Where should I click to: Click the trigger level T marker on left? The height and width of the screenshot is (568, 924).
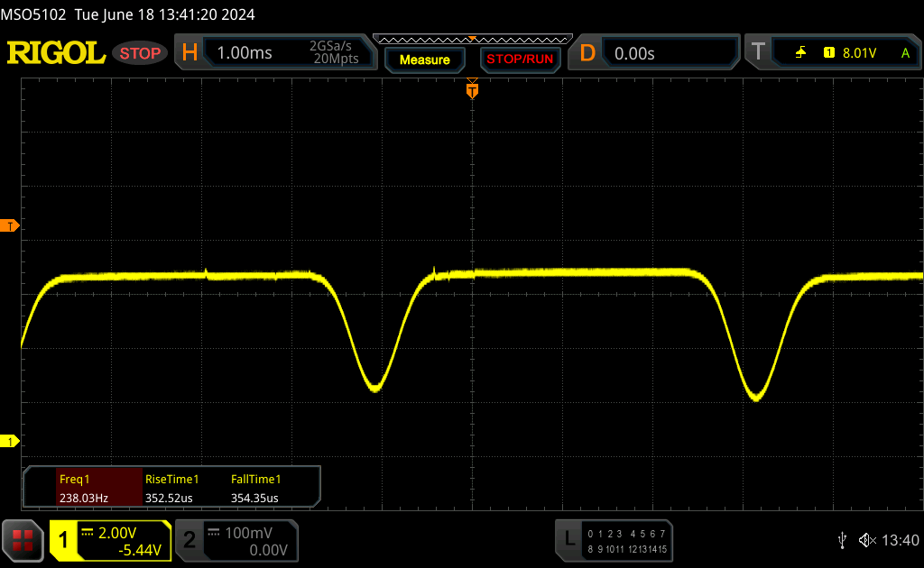point(9,226)
